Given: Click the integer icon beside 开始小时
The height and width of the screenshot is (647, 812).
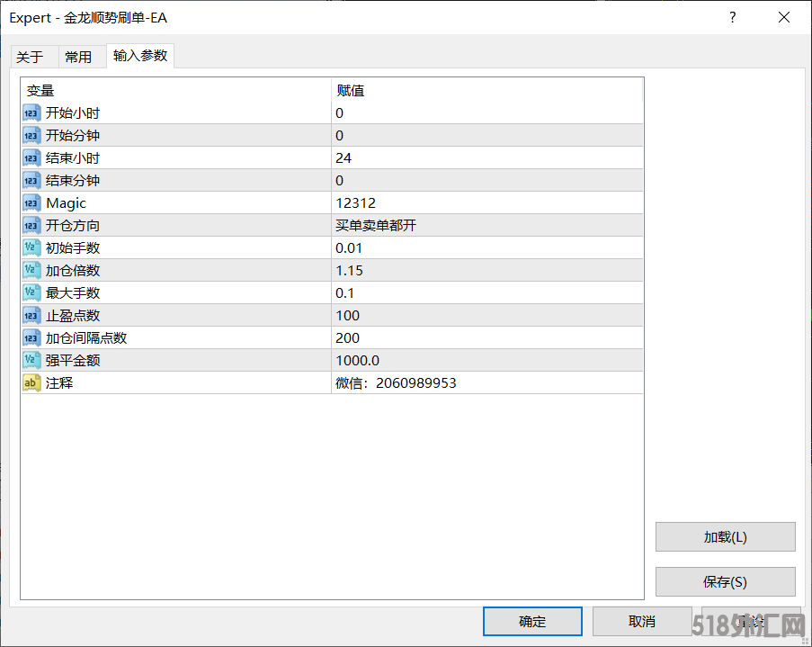Looking at the screenshot, I should (x=31, y=113).
